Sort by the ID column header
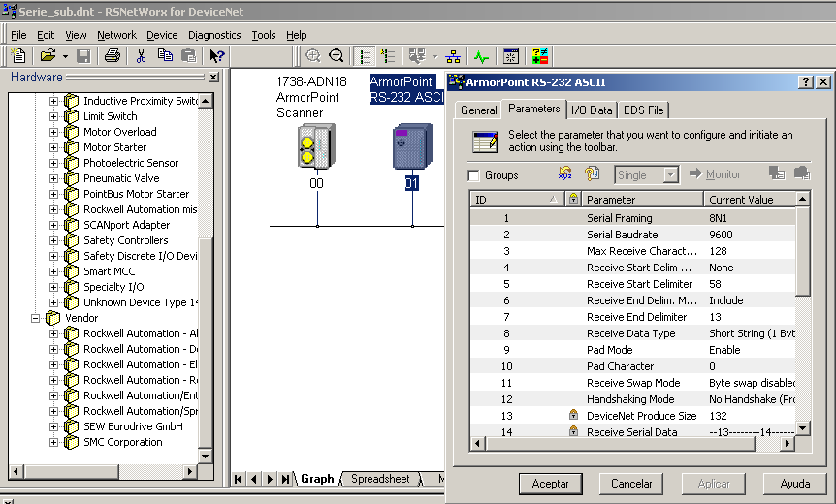The height and width of the screenshot is (504, 836). 517,200
